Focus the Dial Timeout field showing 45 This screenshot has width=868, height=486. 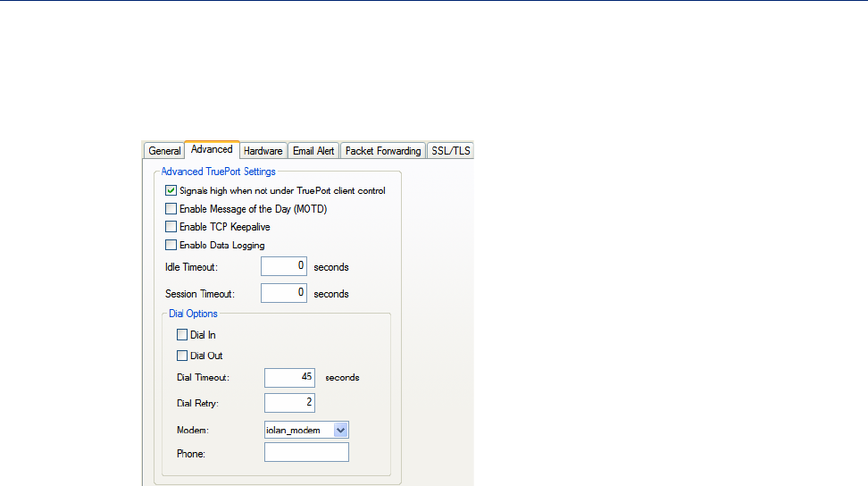[x=289, y=378]
